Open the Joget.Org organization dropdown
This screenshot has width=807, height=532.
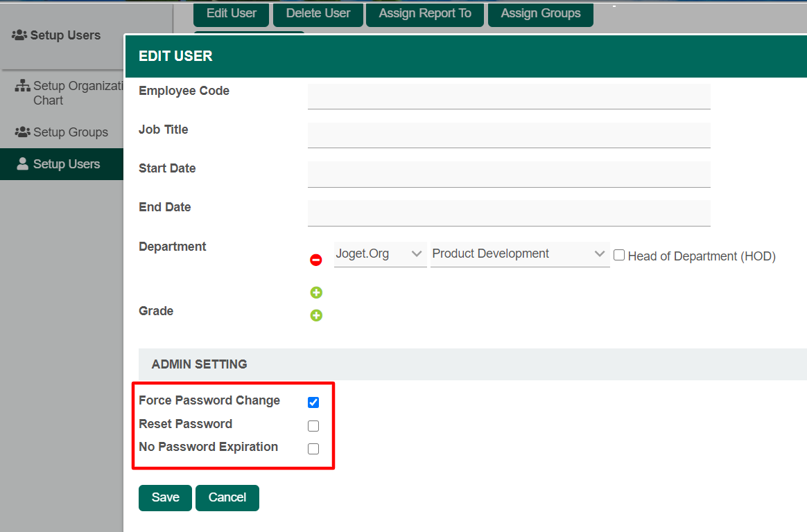tap(380, 254)
